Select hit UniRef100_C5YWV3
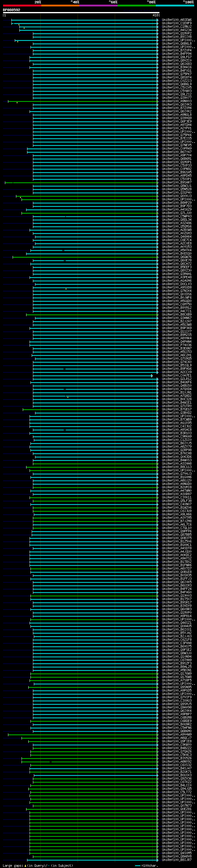The height and width of the screenshot is (868, 197). pyautogui.click(x=177, y=91)
